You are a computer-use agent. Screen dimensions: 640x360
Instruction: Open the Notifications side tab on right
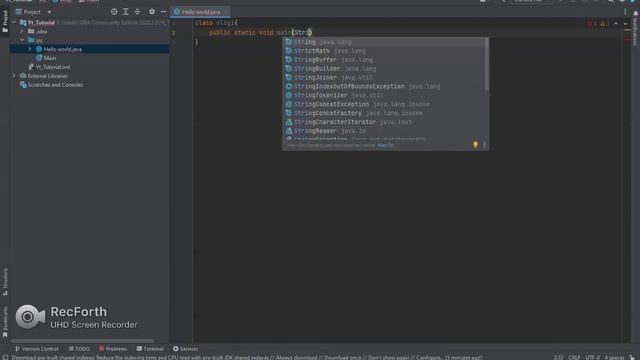click(x=636, y=29)
